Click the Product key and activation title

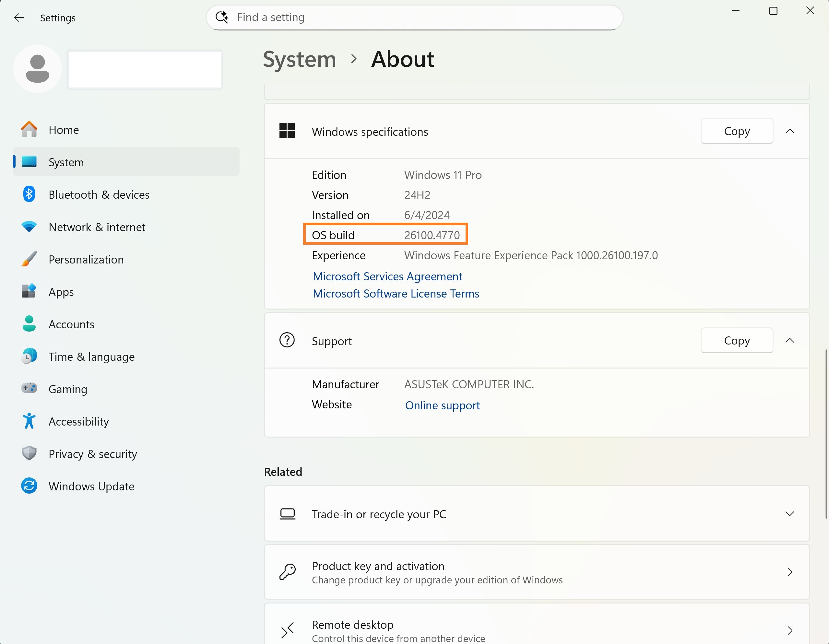[x=378, y=566]
